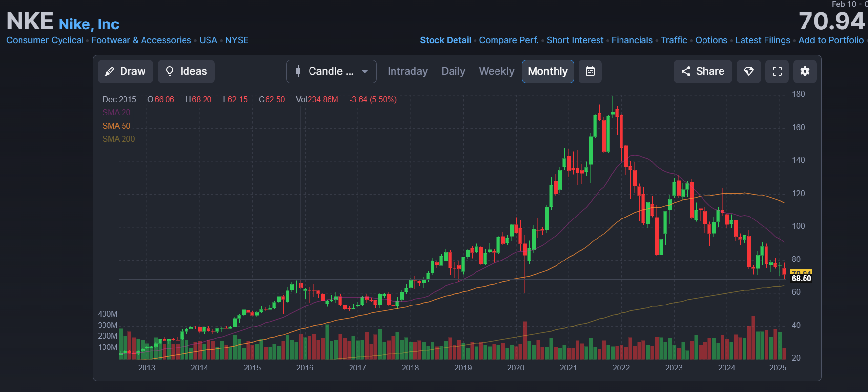
Task: Click the Ideas lightbulb icon
Action: (x=170, y=71)
